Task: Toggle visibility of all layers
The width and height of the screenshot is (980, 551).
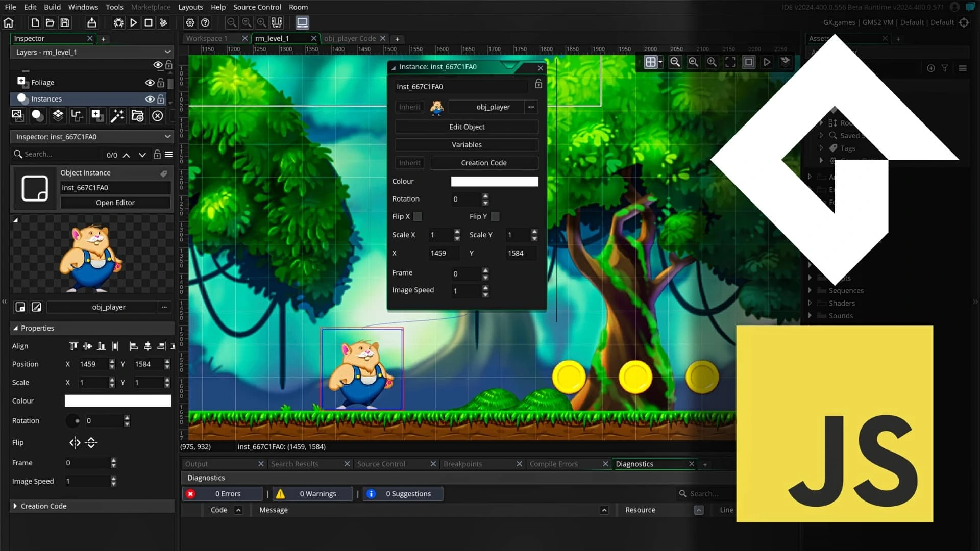Action: click(158, 65)
